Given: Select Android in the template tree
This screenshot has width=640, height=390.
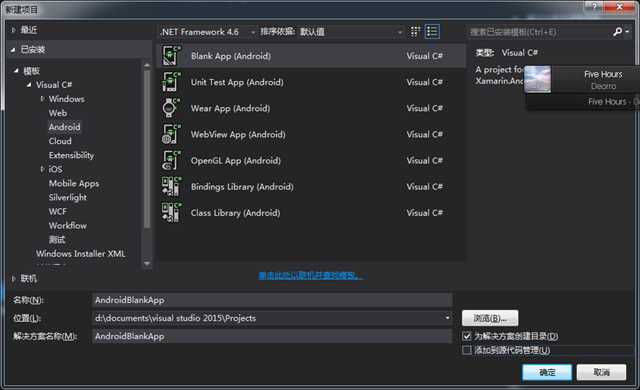Looking at the screenshot, I should point(64,127).
